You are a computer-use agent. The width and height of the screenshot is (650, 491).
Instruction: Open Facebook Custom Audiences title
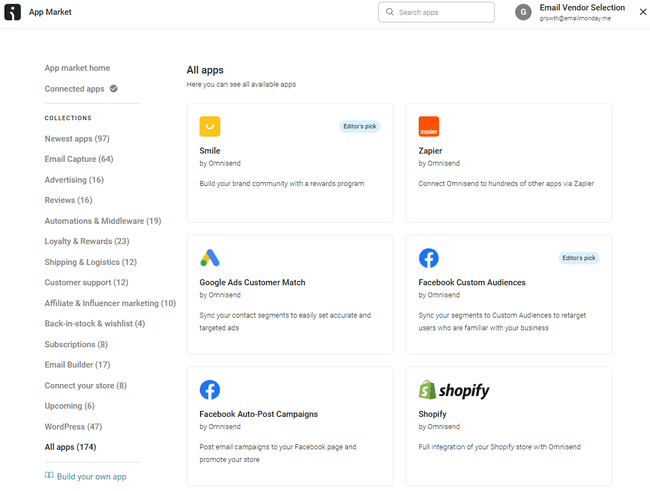click(472, 282)
